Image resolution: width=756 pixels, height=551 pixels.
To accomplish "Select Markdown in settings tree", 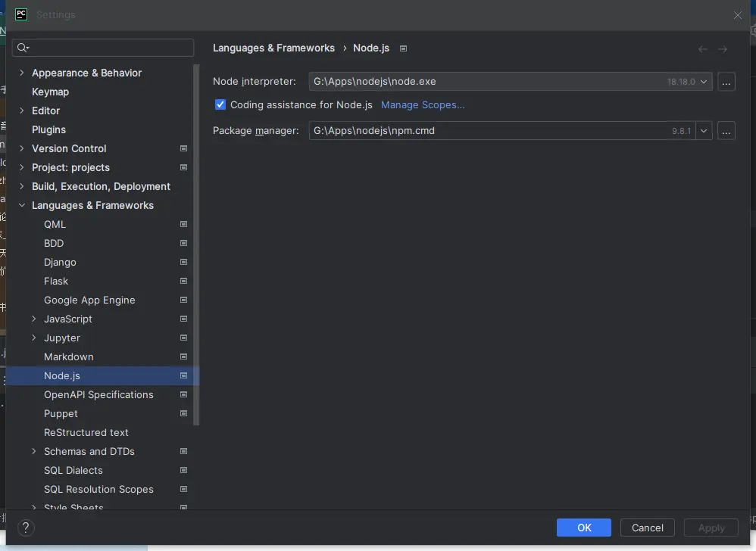I will [x=68, y=357].
